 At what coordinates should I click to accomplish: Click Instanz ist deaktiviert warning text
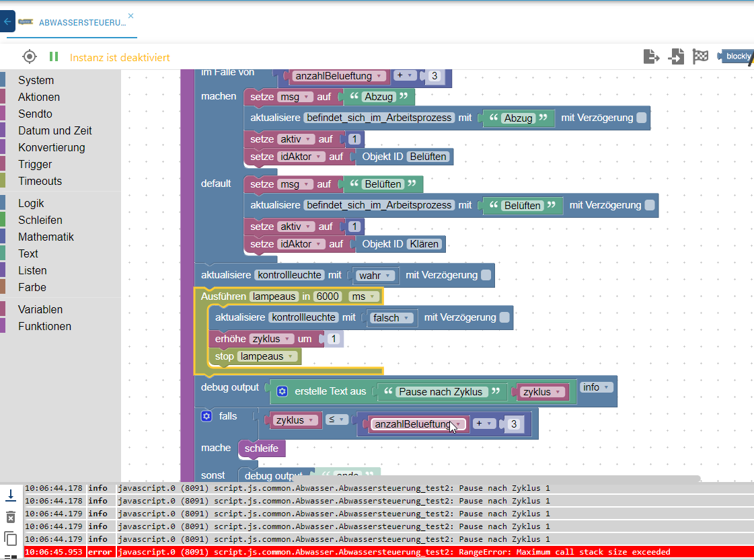click(x=120, y=58)
